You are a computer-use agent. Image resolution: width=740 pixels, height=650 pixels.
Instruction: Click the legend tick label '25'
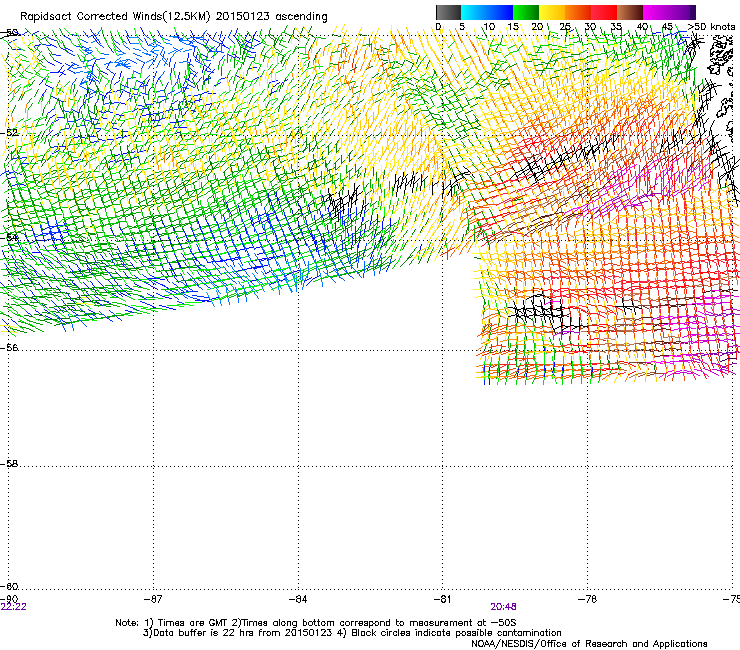click(x=564, y=27)
